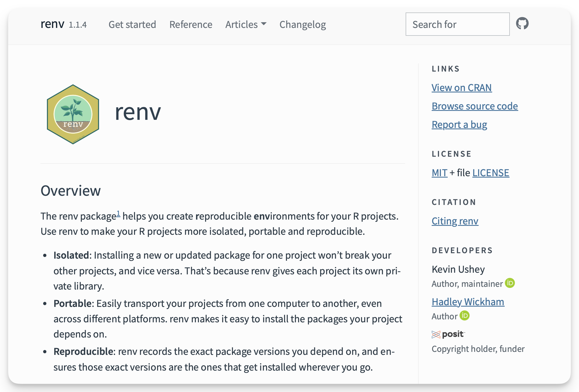Screen dimensions: 579x392
Task: Open the Report a bug link
Action: (x=459, y=124)
